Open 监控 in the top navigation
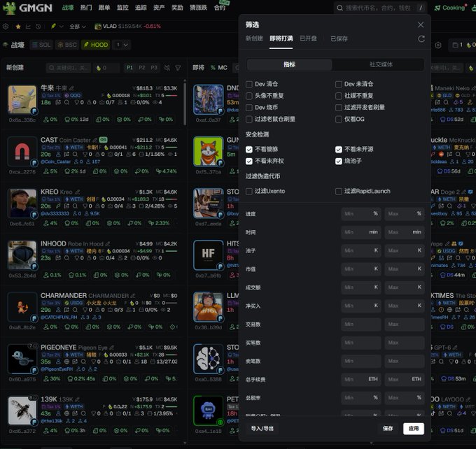Screen dimensions: 476x449 pos(122,8)
